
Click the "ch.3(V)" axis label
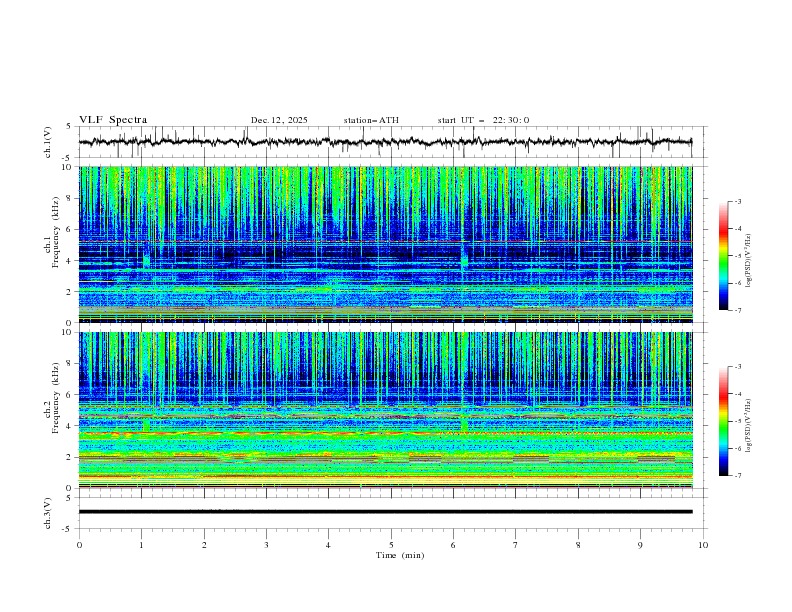[x=48, y=513]
